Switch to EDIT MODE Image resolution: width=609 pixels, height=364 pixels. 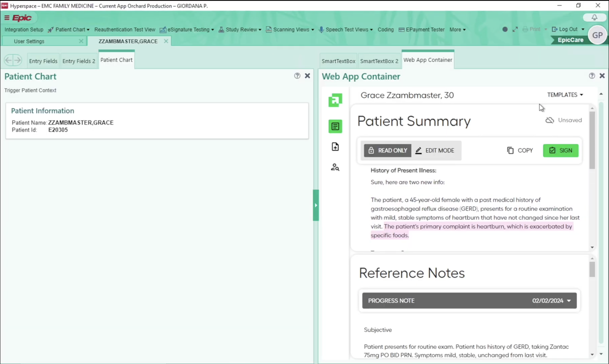pyautogui.click(x=435, y=151)
